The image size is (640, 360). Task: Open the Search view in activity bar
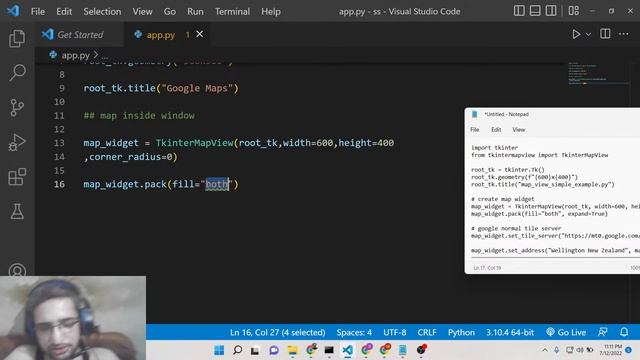pyautogui.click(x=17, y=73)
